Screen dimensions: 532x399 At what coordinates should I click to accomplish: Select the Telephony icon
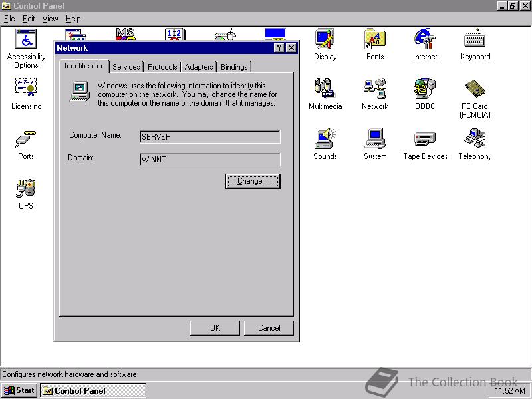click(x=475, y=138)
